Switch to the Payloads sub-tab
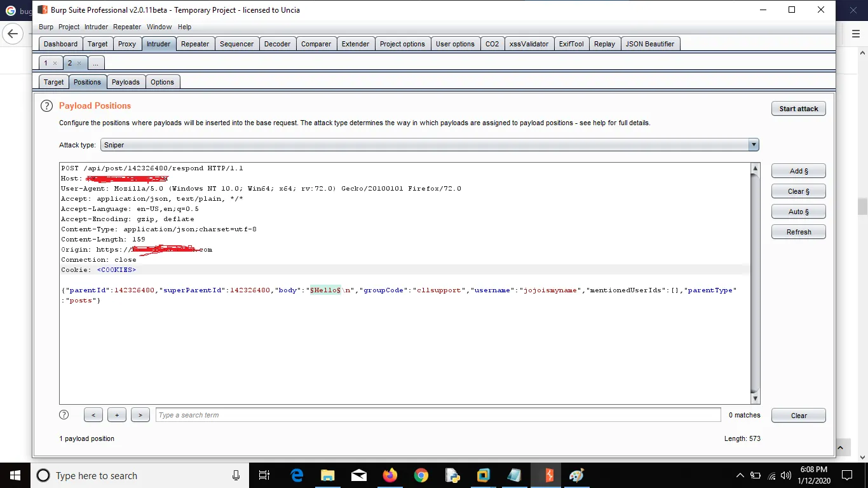Viewport: 868px width, 488px height. [x=125, y=82]
